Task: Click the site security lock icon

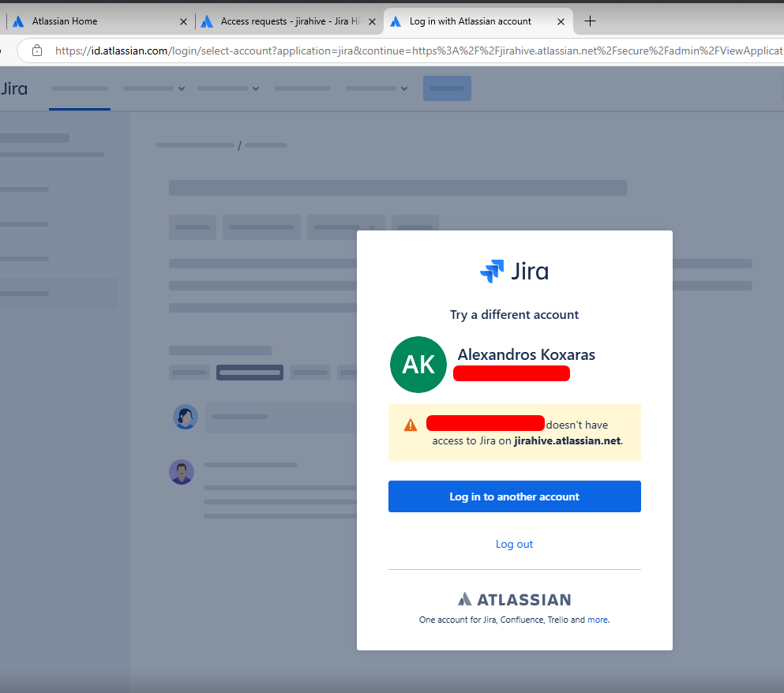Action: (x=37, y=51)
